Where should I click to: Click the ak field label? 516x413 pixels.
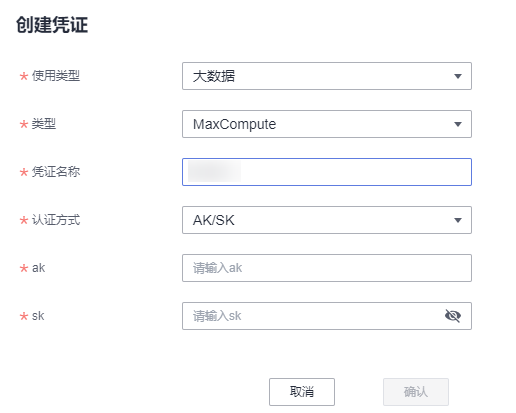(x=38, y=268)
